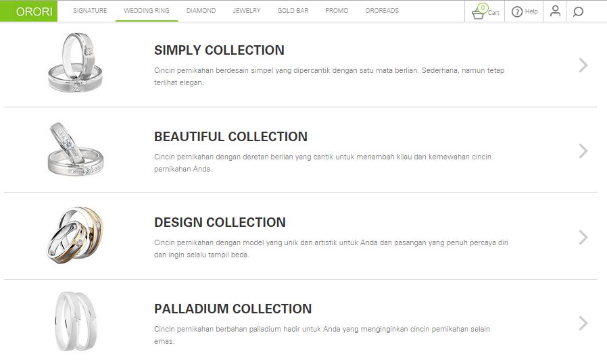
Task: Open the Palladium Collection heading
Action: pos(233,309)
